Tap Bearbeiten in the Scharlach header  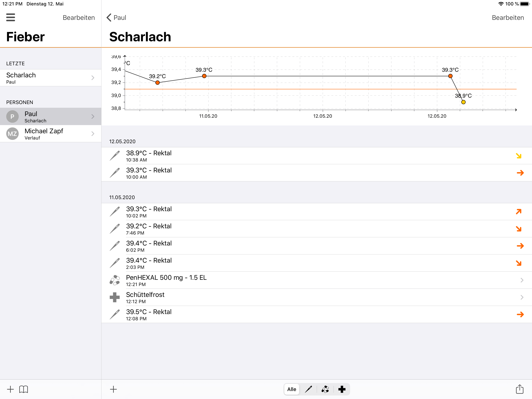[508, 18]
